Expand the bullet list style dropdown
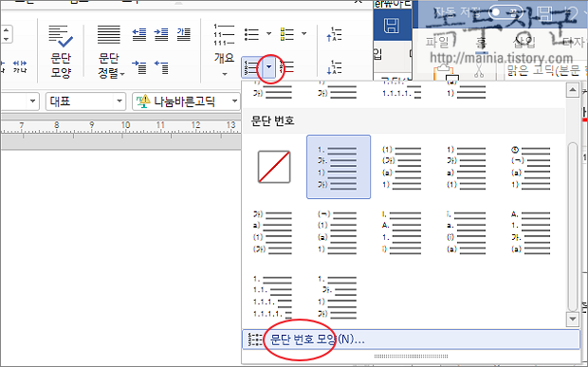This screenshot has width=588, height=367. [269, 34]
